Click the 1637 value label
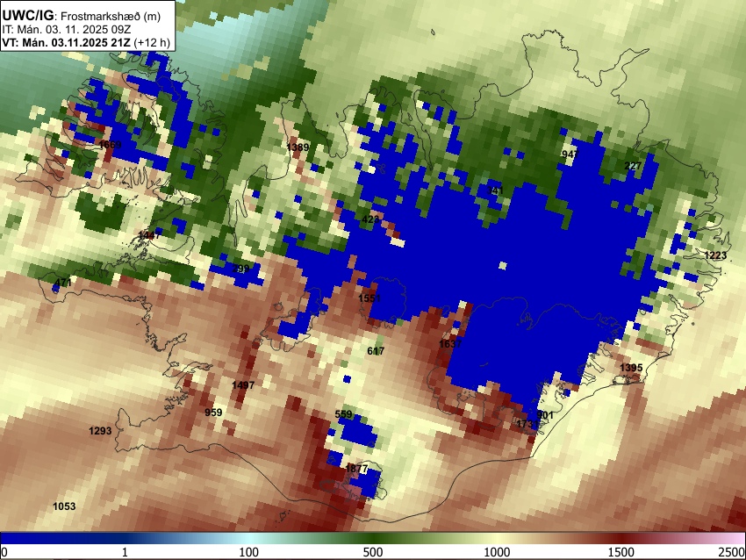The width and height of the screenshot is (746, 560). (450, 343)
